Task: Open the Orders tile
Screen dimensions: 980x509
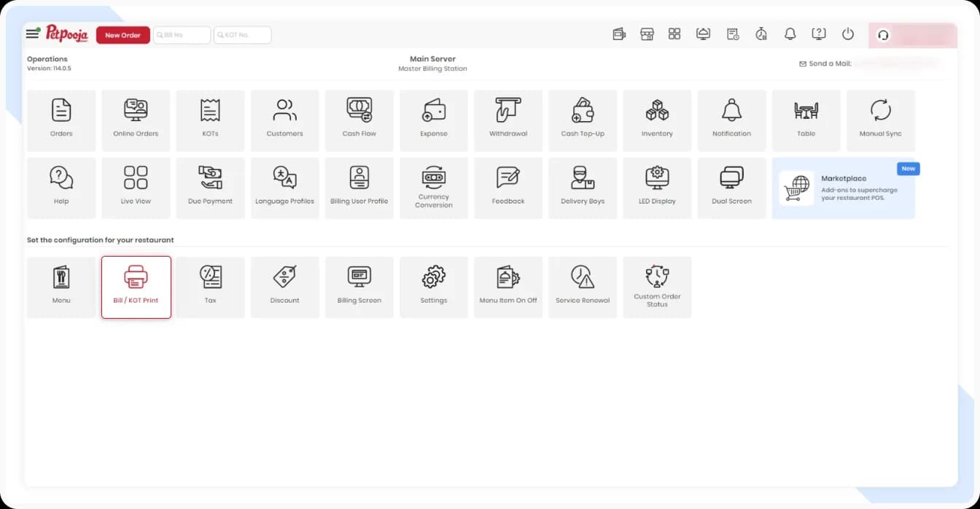Action: (x=61, y=120)
